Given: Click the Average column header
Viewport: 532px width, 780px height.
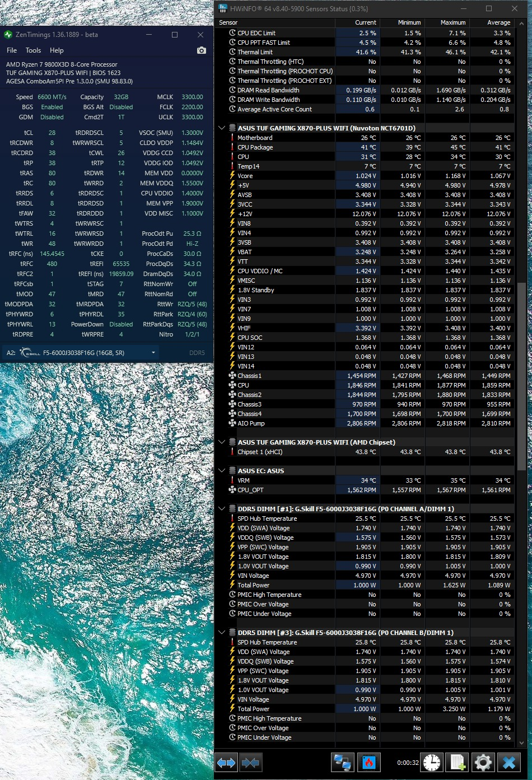Looking at the screenshot, I should click(x=492, y=22).
